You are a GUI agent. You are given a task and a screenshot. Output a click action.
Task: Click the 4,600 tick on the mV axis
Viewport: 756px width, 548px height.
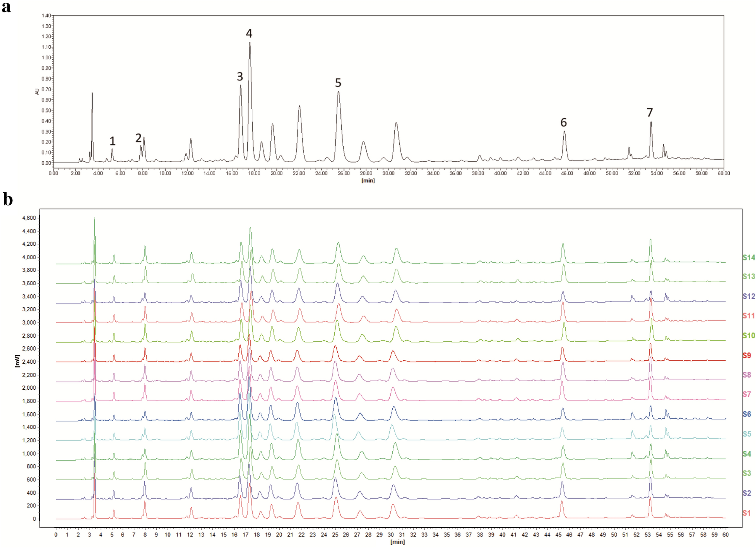click(x=29, y=218)
